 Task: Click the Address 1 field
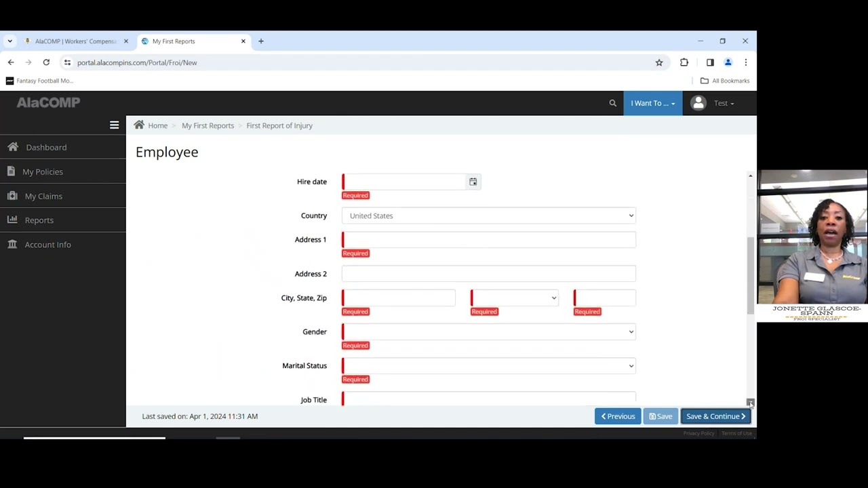(x=488, y=239)
